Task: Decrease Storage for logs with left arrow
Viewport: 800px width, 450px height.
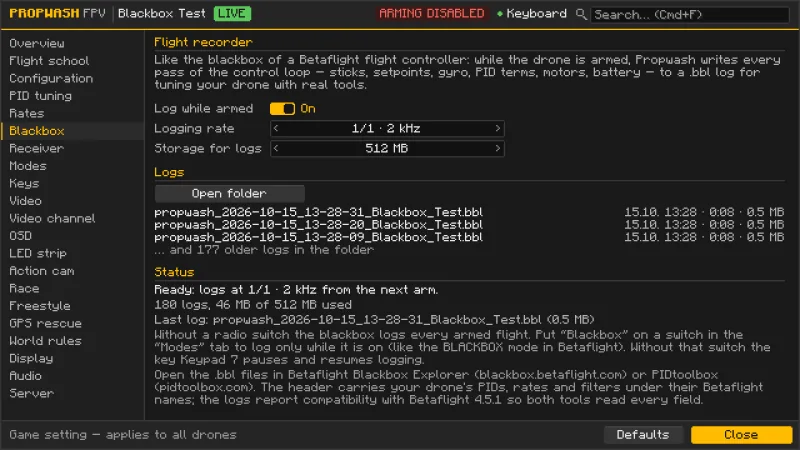Action: tap(276, 148)
